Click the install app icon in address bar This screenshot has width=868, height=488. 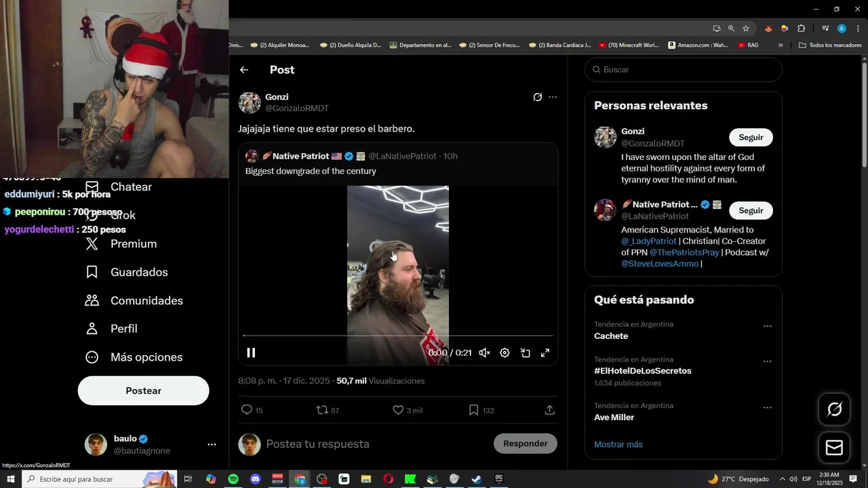717,28
